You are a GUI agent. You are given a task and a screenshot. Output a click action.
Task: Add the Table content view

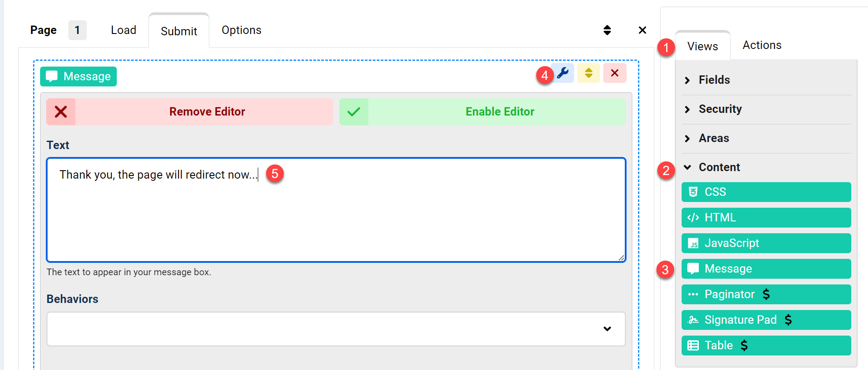pos(766,345)
